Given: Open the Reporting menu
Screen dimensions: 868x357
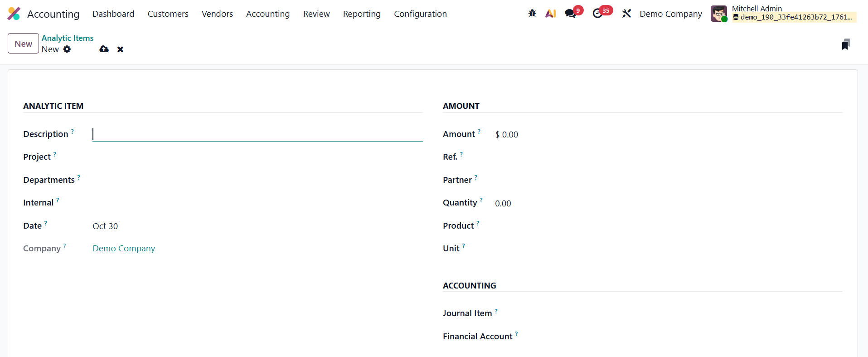Looking at the screenshot, I should pos(362,14).
